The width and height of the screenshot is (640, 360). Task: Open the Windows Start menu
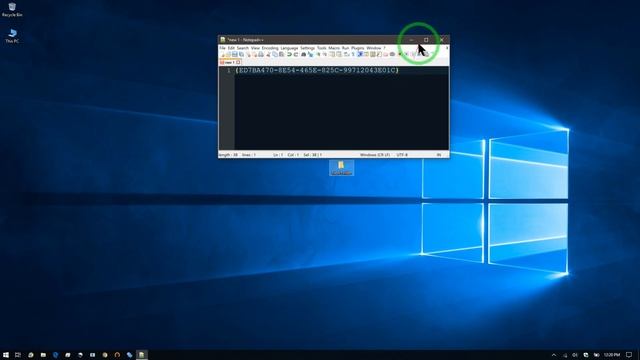tap(6, 355)
